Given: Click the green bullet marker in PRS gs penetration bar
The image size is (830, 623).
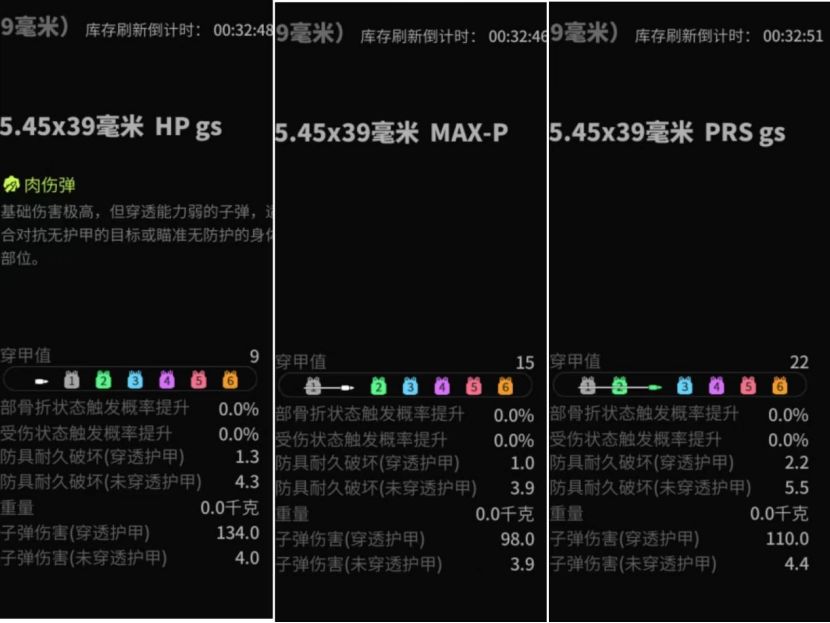Looking at the screenshot, I should 655,387.
